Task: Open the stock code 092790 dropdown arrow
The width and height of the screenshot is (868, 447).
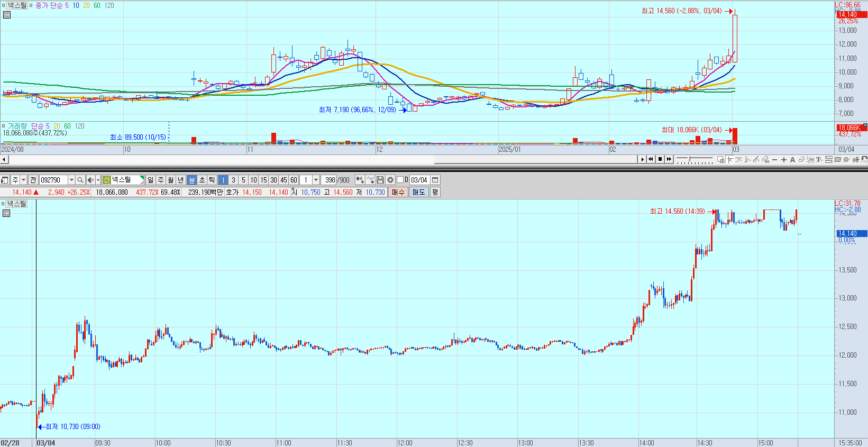Action: point(71,180)
